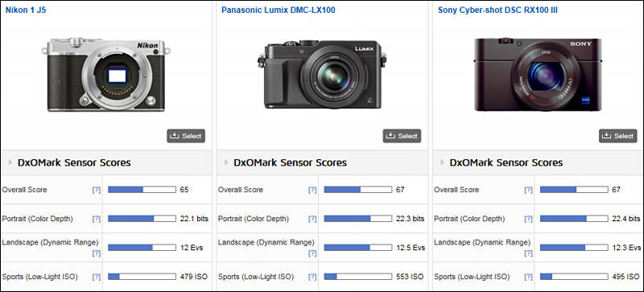Open help for Sony RX100 III Overall Score

tap(528, 190)
